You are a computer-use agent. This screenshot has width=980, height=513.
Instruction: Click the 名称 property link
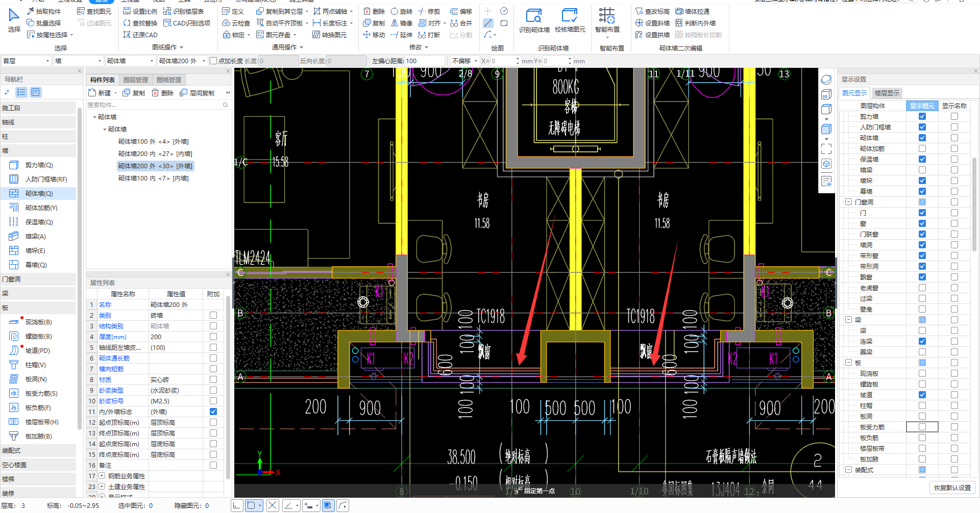pos(105,304)
